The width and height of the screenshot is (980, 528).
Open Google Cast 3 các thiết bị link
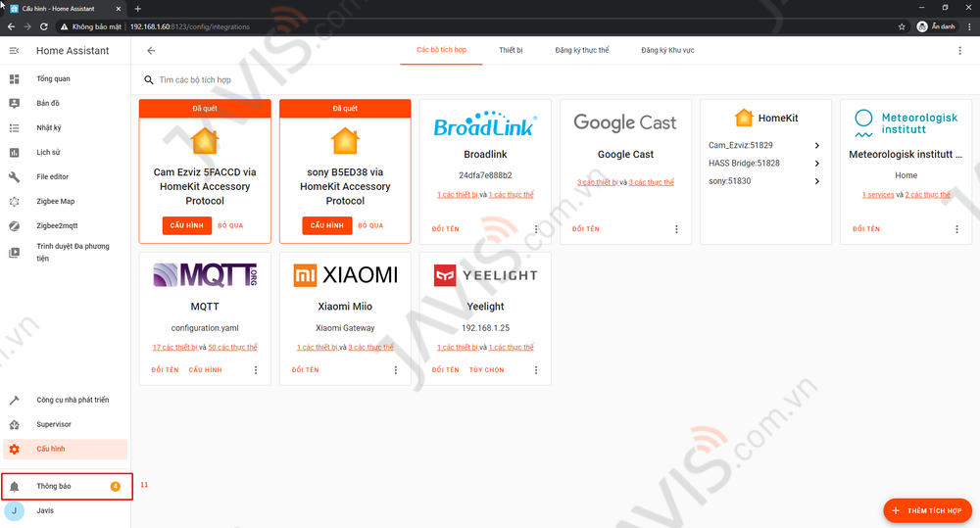598,182
